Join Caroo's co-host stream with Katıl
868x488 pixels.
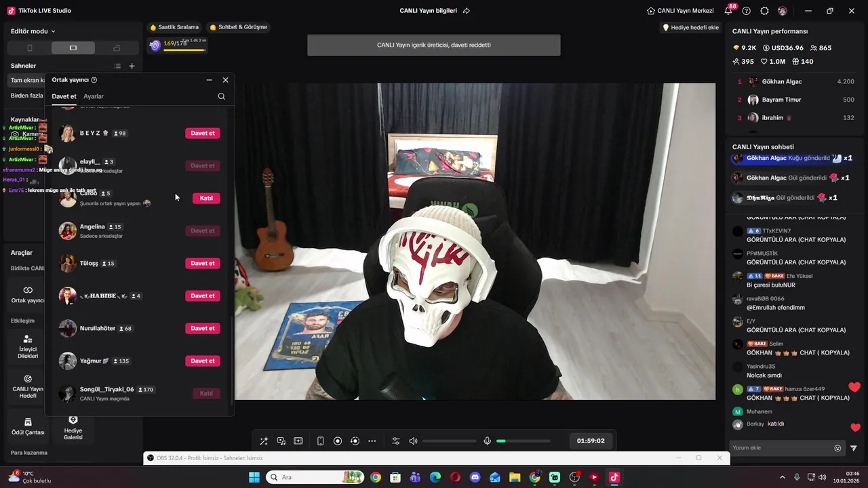pyautogui.click(x=206, y=198)
